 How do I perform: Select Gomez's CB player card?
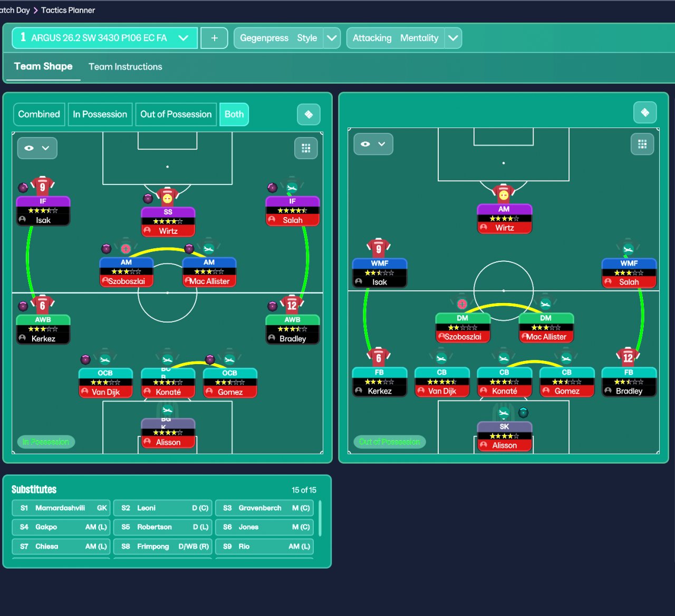coord(567,382)
